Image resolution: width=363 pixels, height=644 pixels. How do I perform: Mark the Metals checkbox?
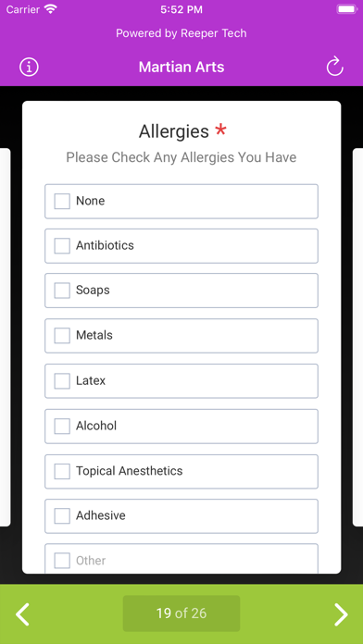point(62,336)
